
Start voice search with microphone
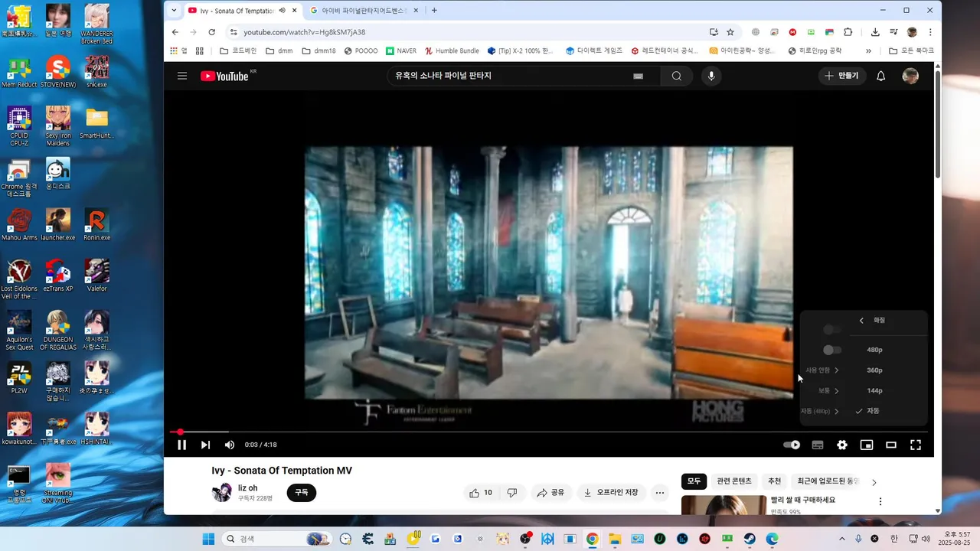tap(711, 76)
